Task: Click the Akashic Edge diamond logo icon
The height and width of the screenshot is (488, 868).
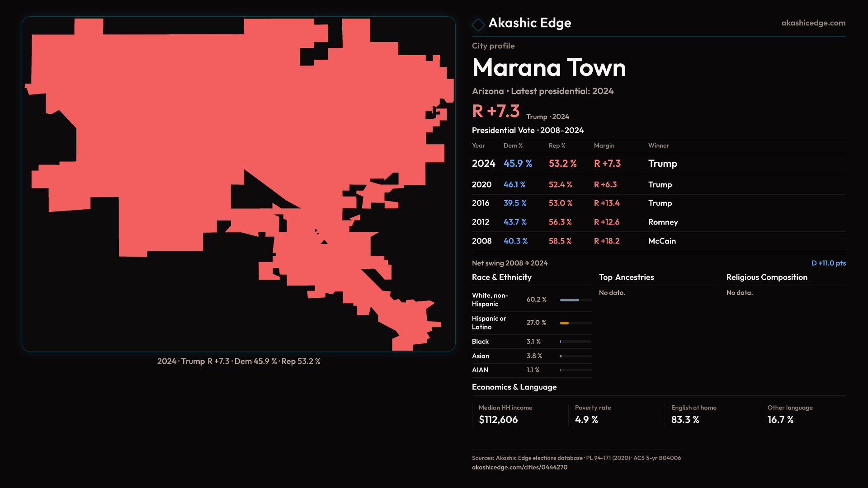Action: pyautogui.click(x=478, y=24)
